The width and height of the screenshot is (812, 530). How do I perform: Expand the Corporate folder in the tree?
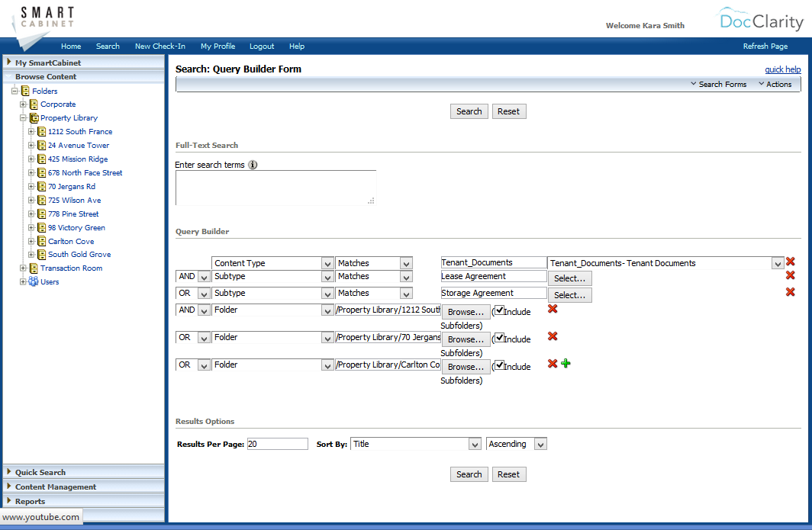coord(24,104)
